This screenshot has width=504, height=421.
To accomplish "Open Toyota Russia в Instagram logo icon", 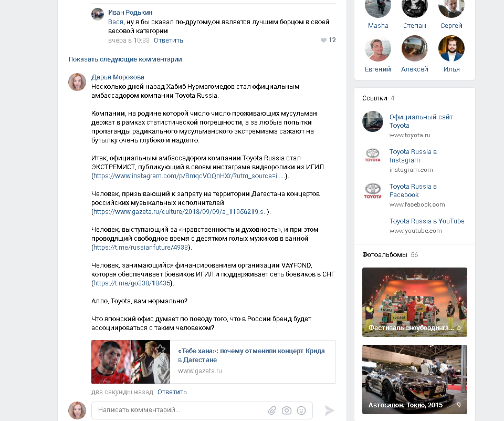I will pyautogui.click(x=373, y=155).
